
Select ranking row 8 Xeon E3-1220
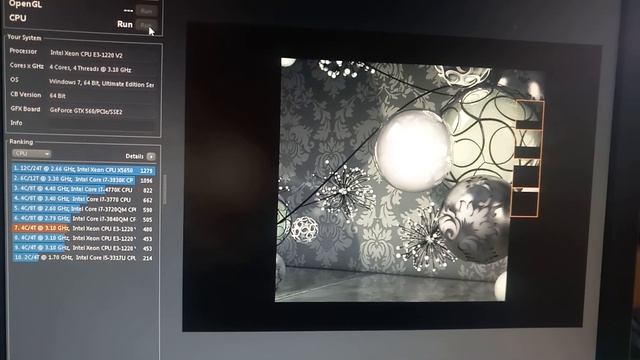point(83,238)
